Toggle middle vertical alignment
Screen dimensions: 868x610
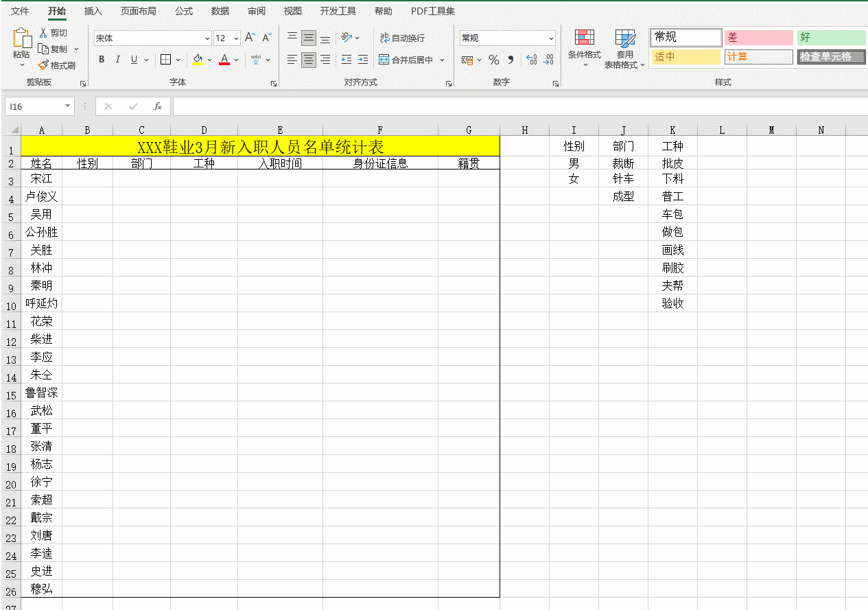tap(309, 38)
